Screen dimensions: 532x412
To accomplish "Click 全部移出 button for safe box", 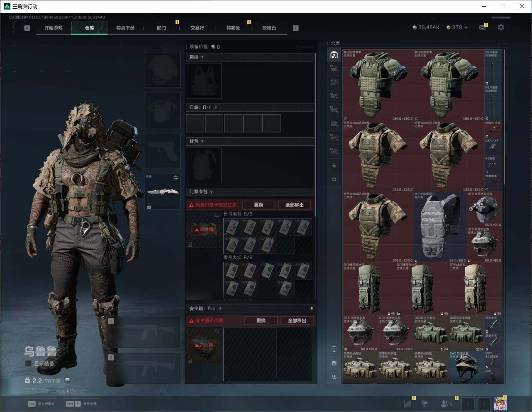I will coord(297,321).
